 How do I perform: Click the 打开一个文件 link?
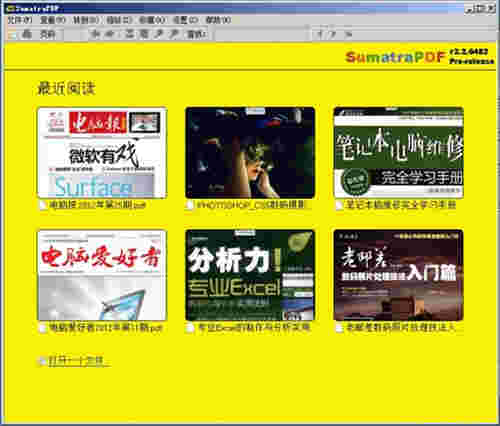click(78, 361)
